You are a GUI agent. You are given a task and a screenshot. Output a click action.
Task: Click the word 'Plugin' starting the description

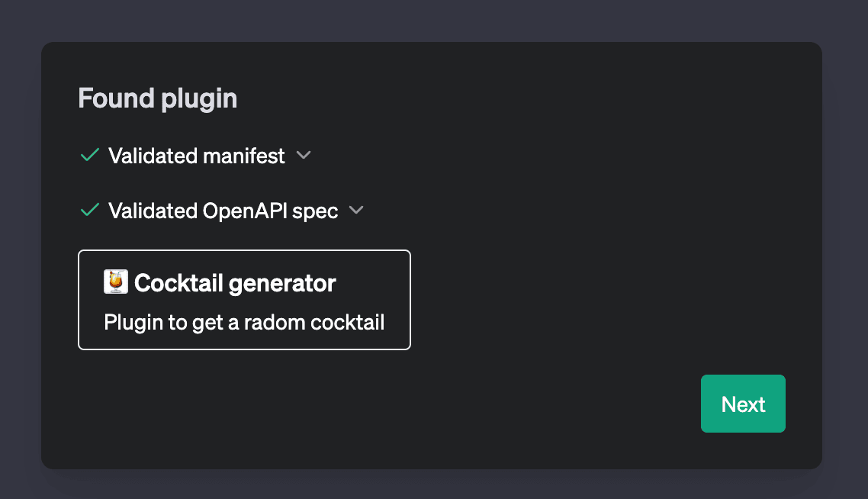coord(133,322)
